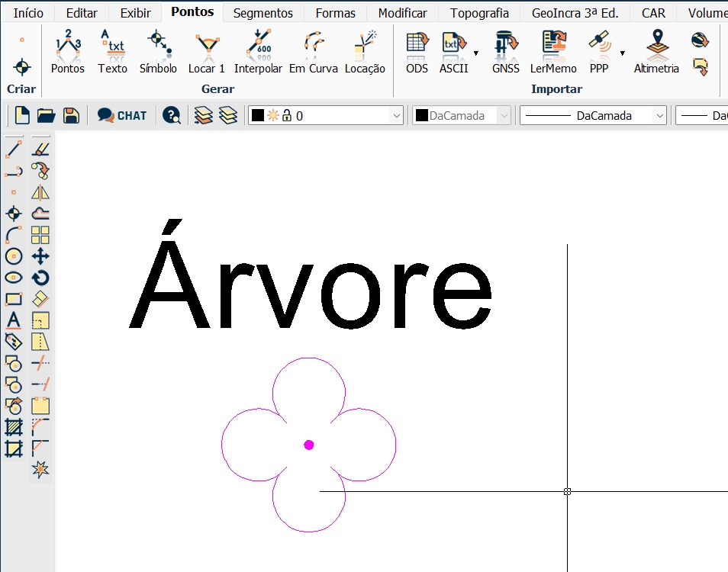Select the text tool with letter A
Screen dimensions: 728x572
(13, 320)
